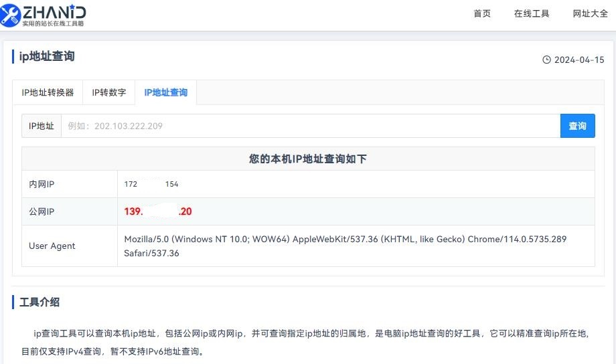Focus the IP address input field
Viewport: 616px width, 364px height.
click(x=311, y=126)
